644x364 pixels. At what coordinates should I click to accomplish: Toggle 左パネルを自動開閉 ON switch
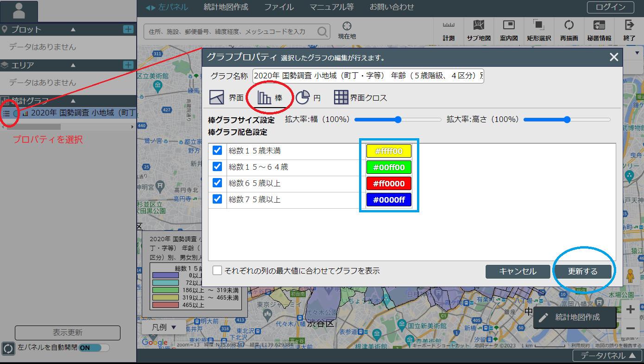(x=94, y=347)
